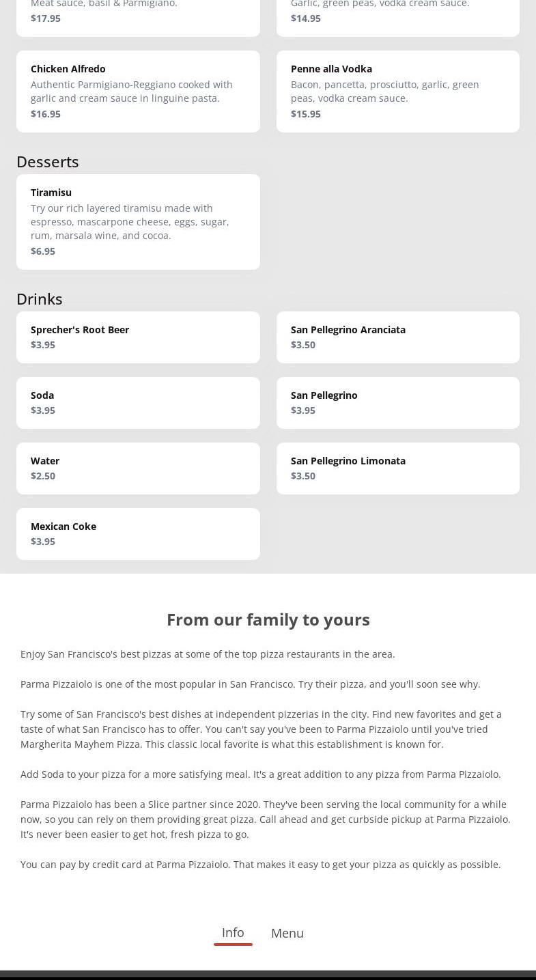Pick San Pellegrino Limonata

(397, 468)
